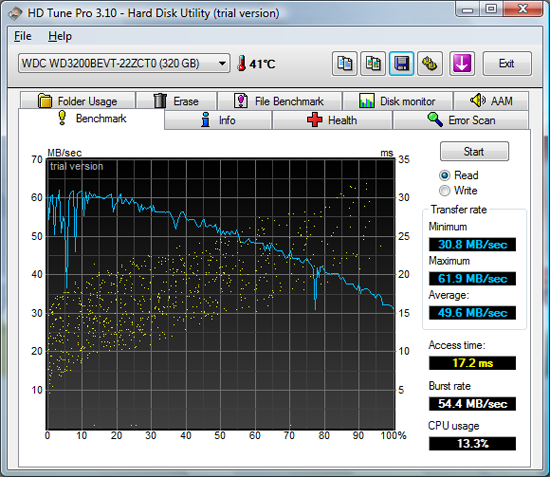Switch to the Error Scan tab
Screen dimensions: 550x477
click(461, 120)
